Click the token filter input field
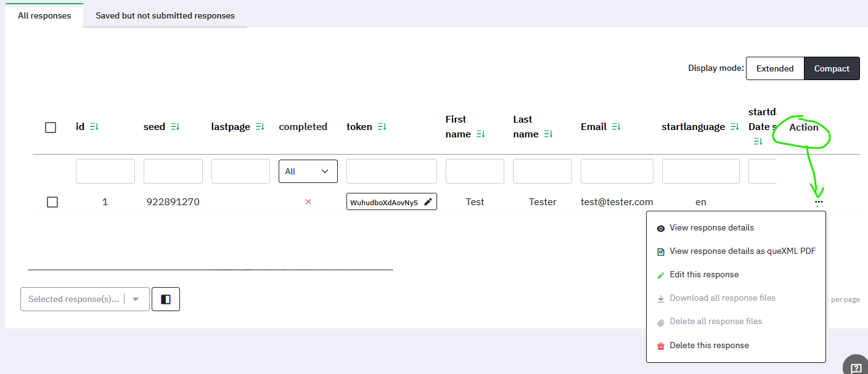Image resolution: width=868 pixels, height=374 pixels. [391, 171]
